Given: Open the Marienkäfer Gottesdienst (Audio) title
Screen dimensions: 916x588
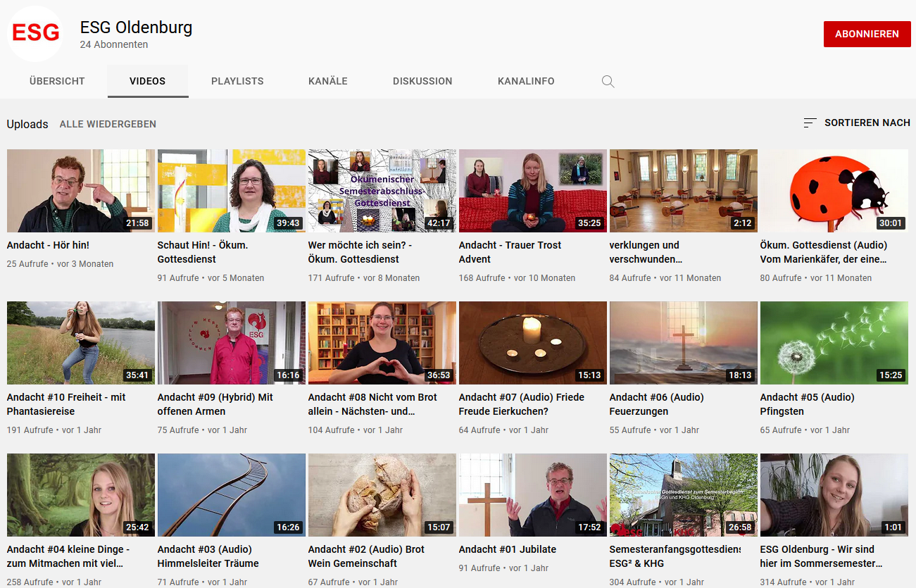Looking at the screenshot, I should (x=824, y=252).
